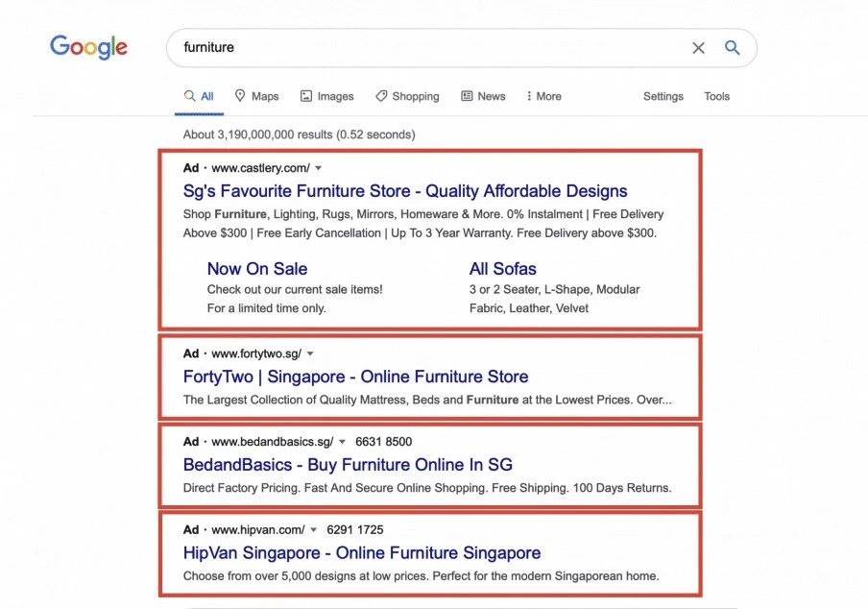Click the '3 or 2 Seater, L-Shape, Modular' text
The height and width of the screenshot is (609, 868).
(555, 289)
